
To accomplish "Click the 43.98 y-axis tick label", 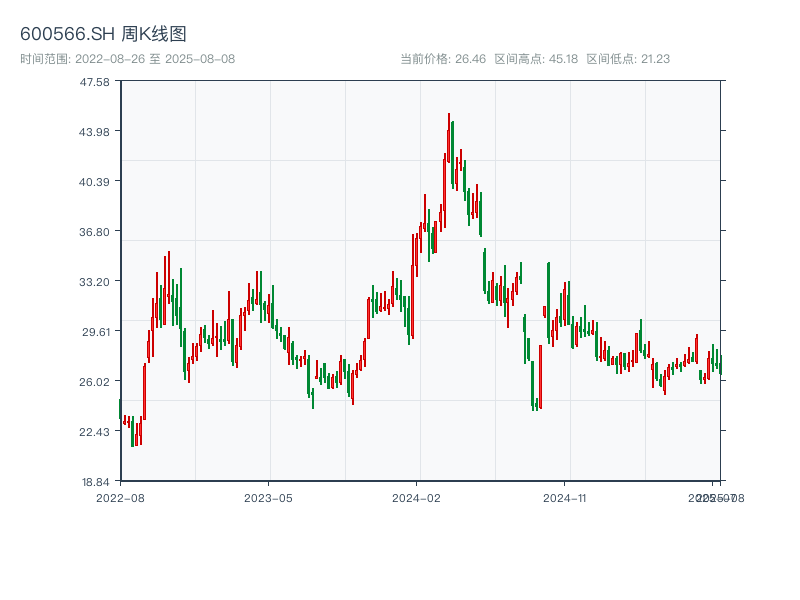I will 95,132.
